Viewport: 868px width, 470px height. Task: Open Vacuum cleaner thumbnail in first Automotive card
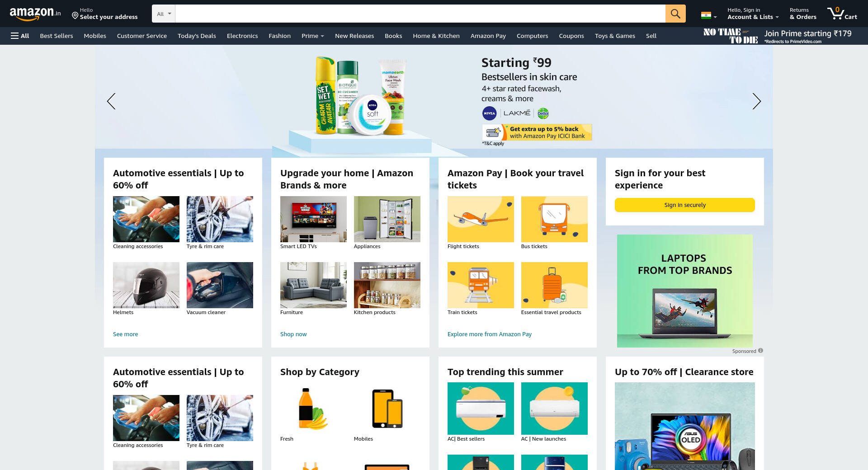pyautogui.click(x=220, y=285)
